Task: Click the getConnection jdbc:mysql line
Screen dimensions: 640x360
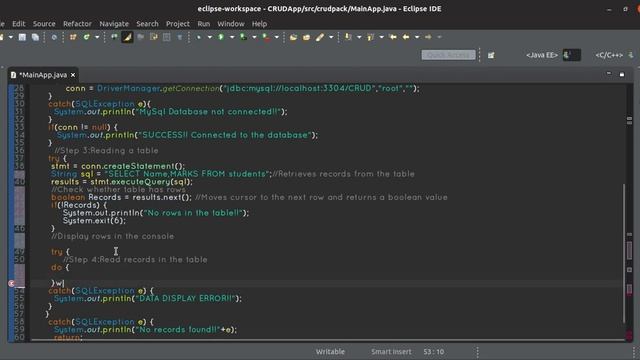Action: (x=242, y=88)
